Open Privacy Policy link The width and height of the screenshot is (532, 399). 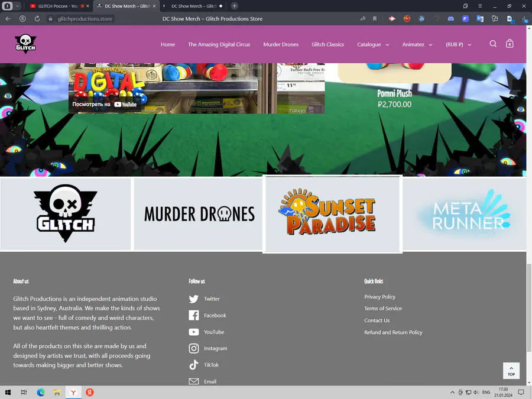(x=379, y=297)
